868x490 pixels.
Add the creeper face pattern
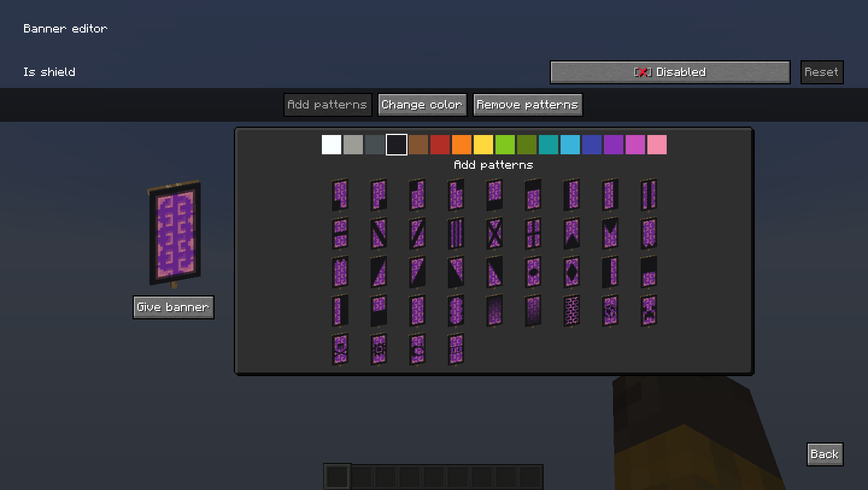(x=649, y=310)
